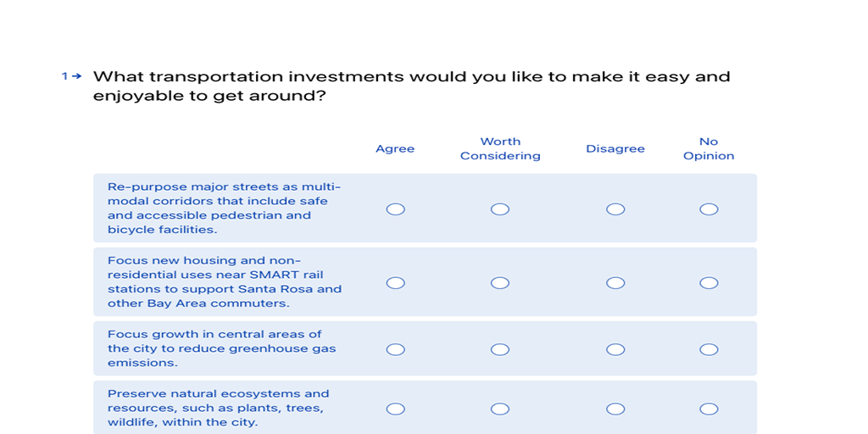Screen dimensions: 868x434
Task: Select Worth Considering for preserve natural ecosystems
Action: (500, 409)
